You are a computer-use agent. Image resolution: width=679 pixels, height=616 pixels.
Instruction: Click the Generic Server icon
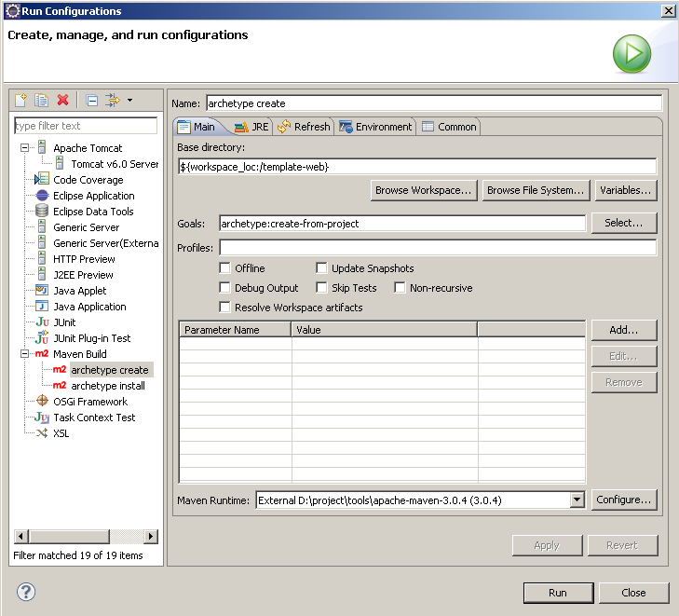(x=42, y=226)
